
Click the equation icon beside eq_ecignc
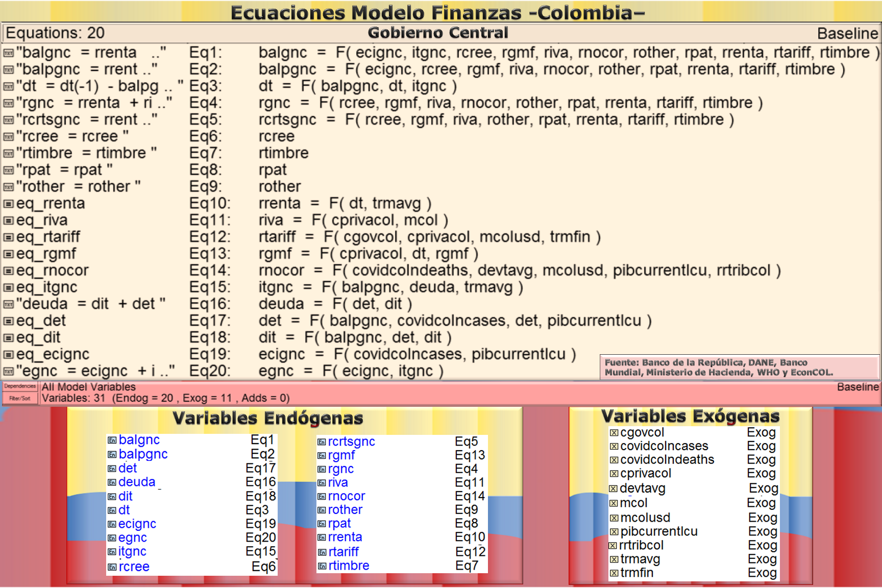point(8,355)
